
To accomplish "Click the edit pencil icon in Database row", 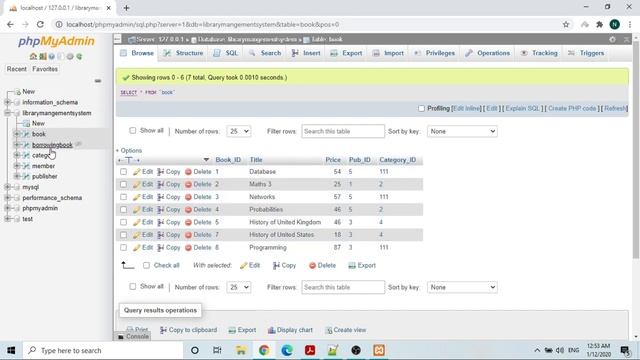I will click(137, 172).
